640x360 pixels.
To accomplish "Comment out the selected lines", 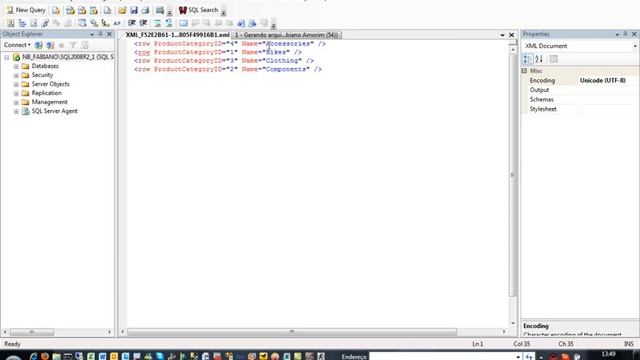I will pyautogui.click(x=157, y=23).
